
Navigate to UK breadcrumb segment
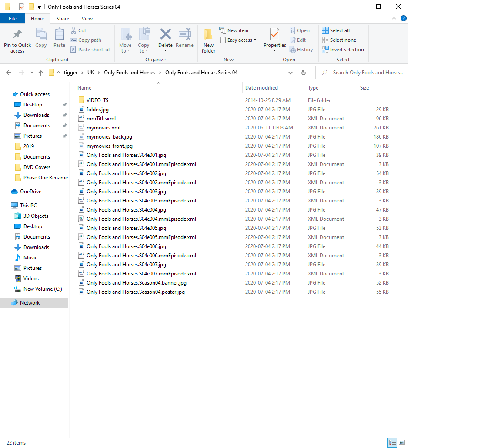[x=91, y=73]
